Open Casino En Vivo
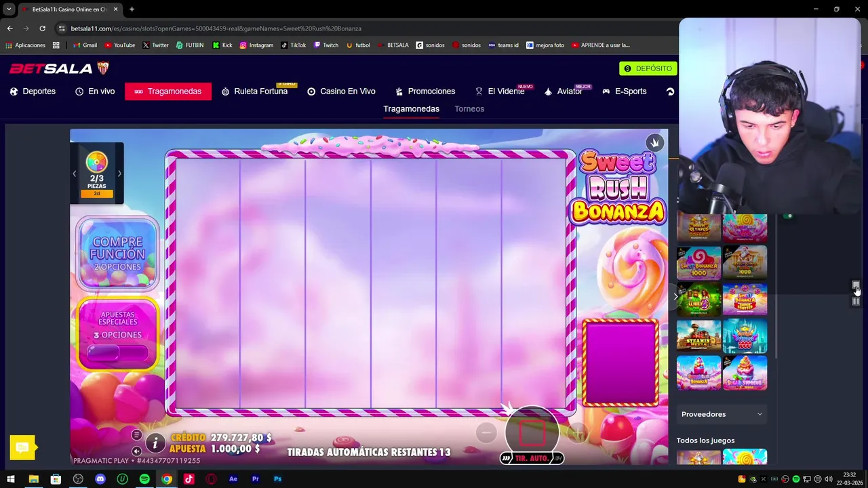Viewport: 868px width, 488px height. (x=341, y=91)
